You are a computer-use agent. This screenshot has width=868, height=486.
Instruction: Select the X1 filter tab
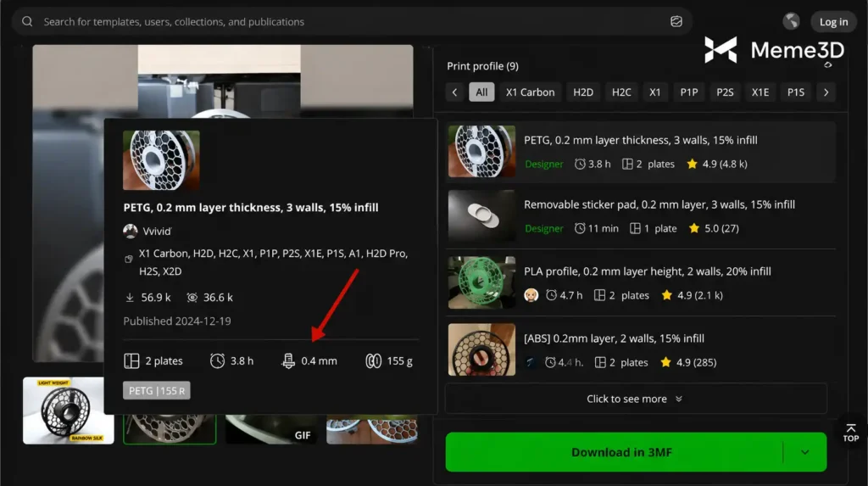pyautogui.click(x=655, y=92)
